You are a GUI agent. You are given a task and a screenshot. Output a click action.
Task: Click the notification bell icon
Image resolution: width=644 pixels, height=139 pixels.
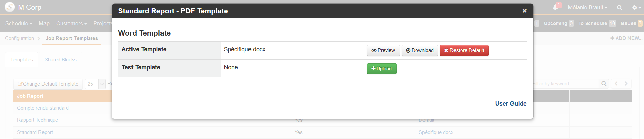pos(555,7)
